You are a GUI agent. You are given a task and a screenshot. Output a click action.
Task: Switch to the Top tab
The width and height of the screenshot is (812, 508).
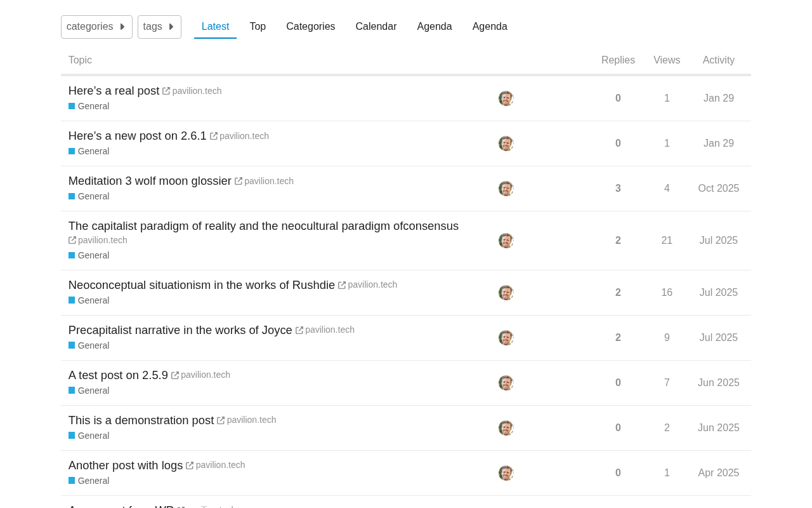[x=258, y=27]
